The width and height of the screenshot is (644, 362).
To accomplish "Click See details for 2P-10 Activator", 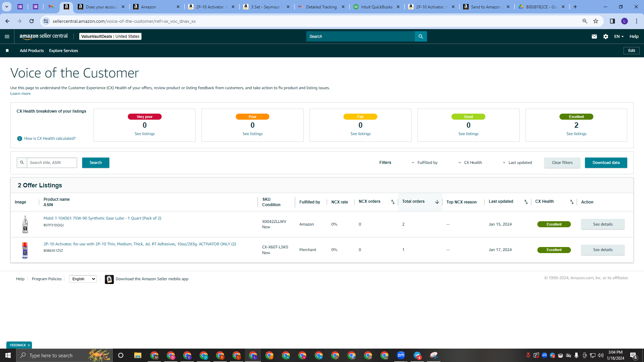I will tap(603, 250).
